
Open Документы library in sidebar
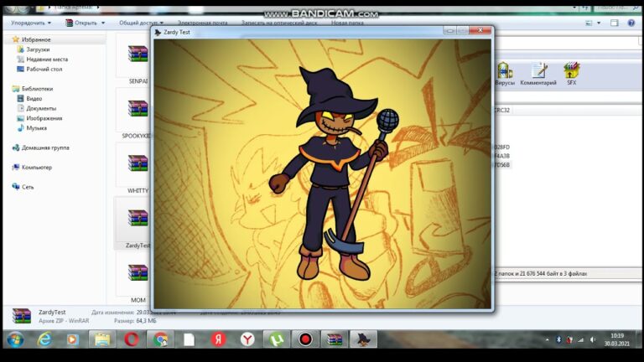click(x=41, y=108)
